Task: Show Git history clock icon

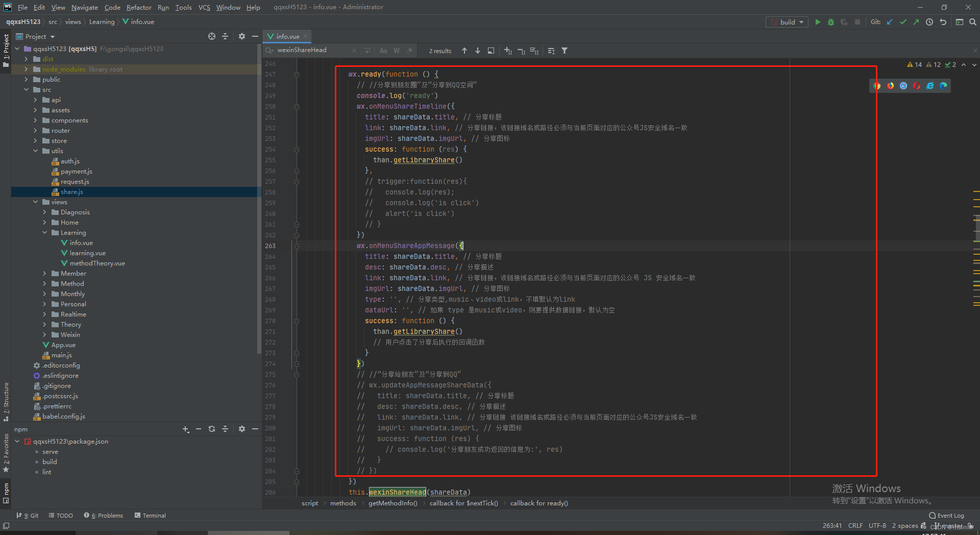Action: pos(929,22)
